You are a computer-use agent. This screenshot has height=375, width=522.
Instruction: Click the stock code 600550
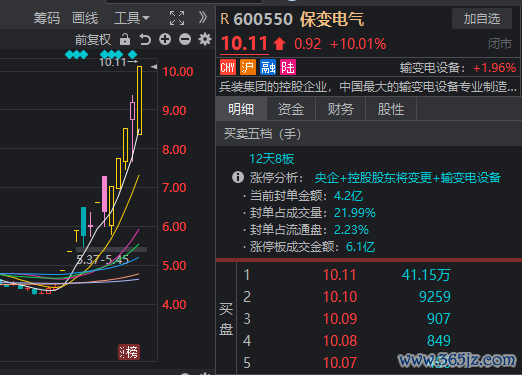(x=263, y=19)
